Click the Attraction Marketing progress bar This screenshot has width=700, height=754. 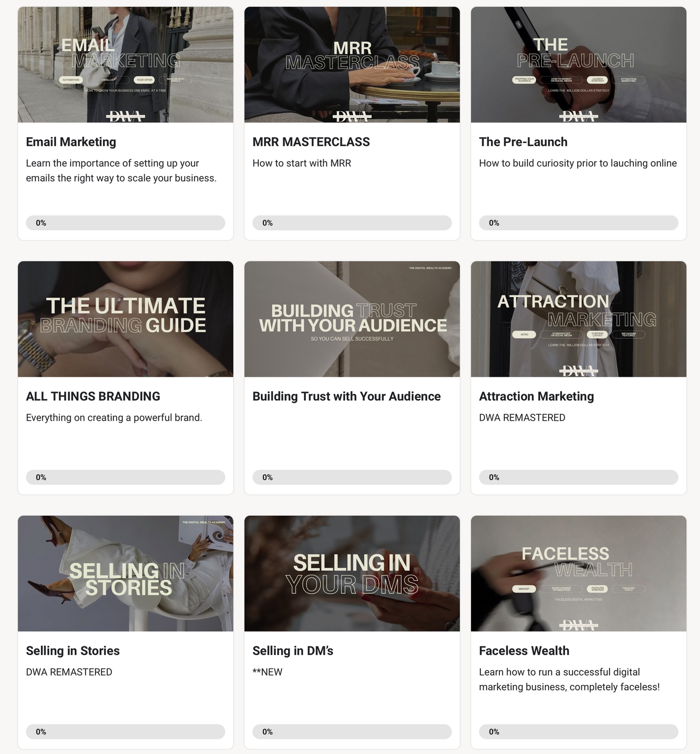pos(578,477)
